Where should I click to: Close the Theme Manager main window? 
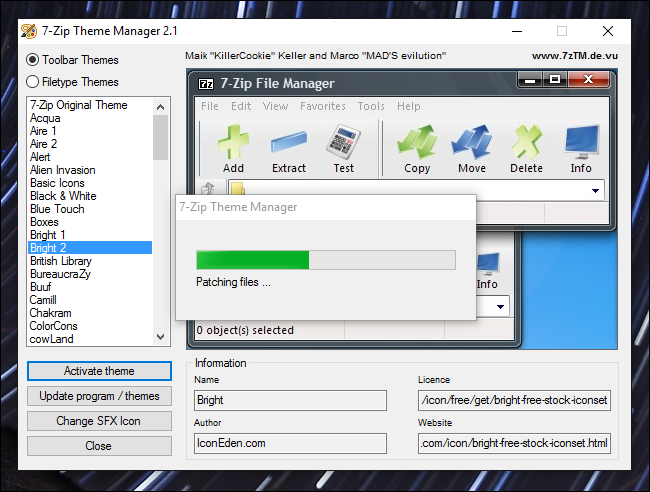coord(608,31)
